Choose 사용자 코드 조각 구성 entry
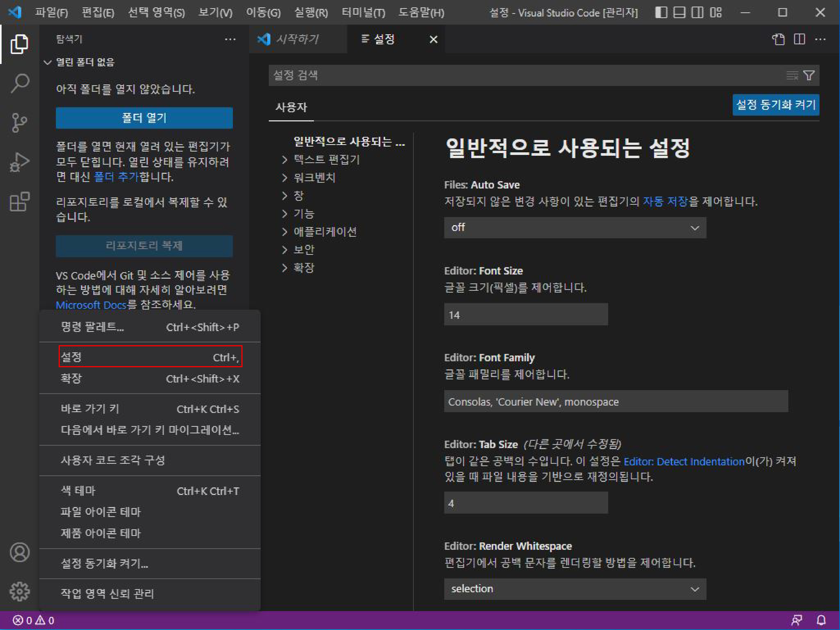The image size is (840, 630). pyautogui.click(x=150, y=460)
